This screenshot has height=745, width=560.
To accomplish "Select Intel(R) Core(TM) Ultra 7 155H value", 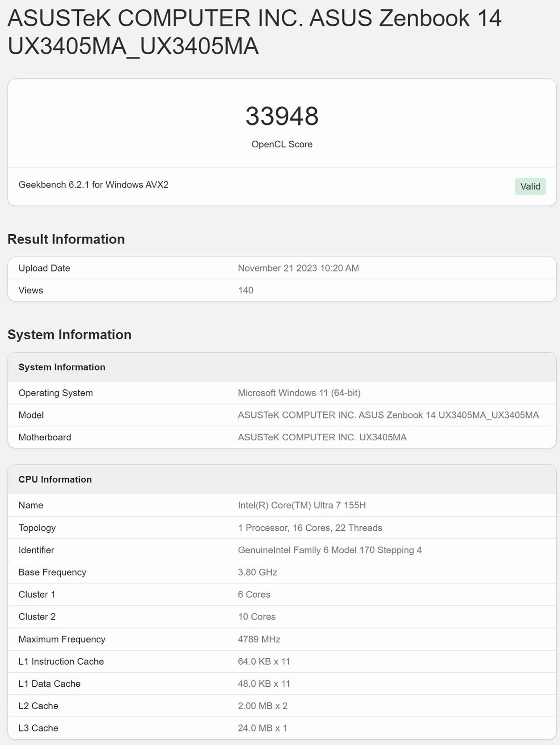I will (x=302, y=505).
